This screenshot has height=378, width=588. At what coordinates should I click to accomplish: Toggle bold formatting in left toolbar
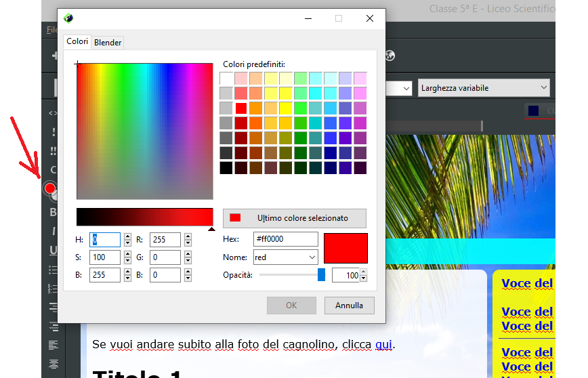pos(53,212)
